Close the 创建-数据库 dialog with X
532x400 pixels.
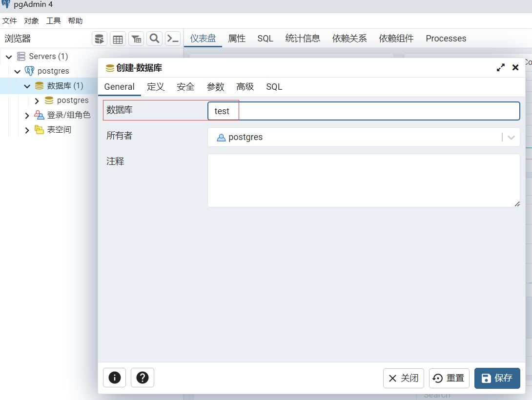click(x=515, y=67)
